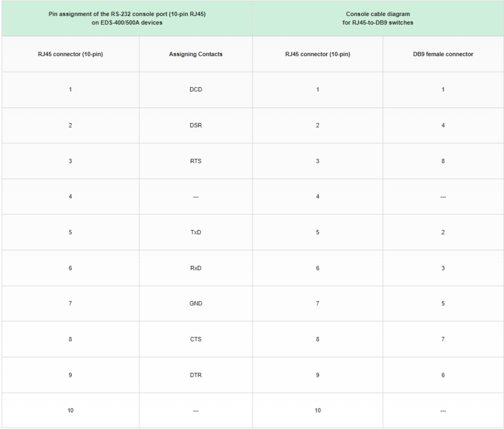Click the left 'RJ45 connector (10-pin)' column header
The image size is (504, 429).
click(70, 54)
